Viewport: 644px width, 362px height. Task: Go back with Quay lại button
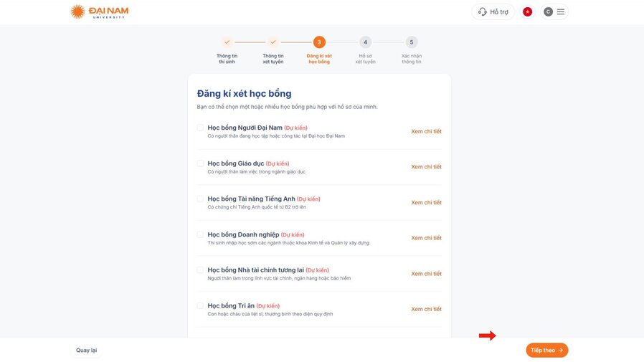[x=86, y=350]
